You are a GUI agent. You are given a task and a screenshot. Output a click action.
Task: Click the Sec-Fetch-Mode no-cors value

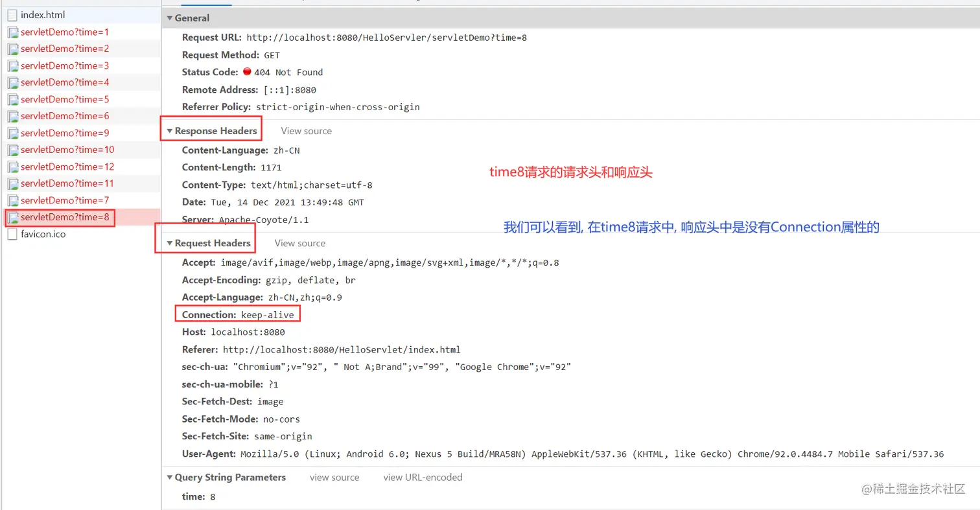[281, 419]
